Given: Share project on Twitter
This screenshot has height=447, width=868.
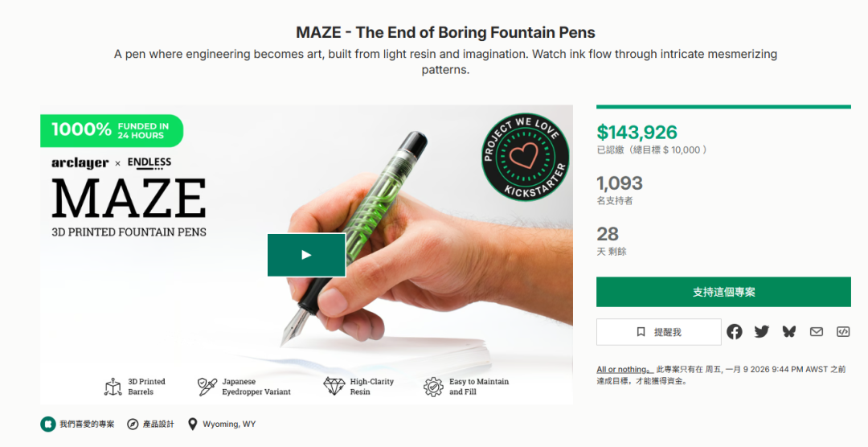Looking at the screenshot, I should tap(762, 331).
